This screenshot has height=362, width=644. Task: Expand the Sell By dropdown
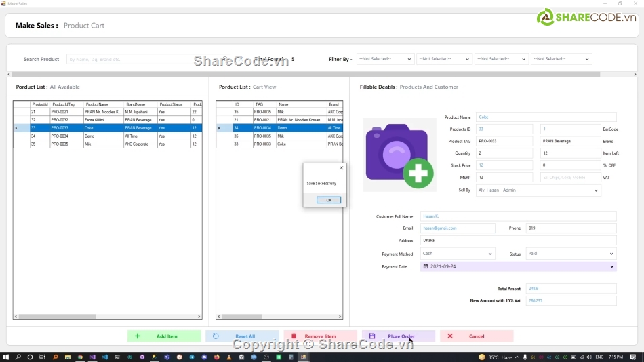(x=596, y=190)
